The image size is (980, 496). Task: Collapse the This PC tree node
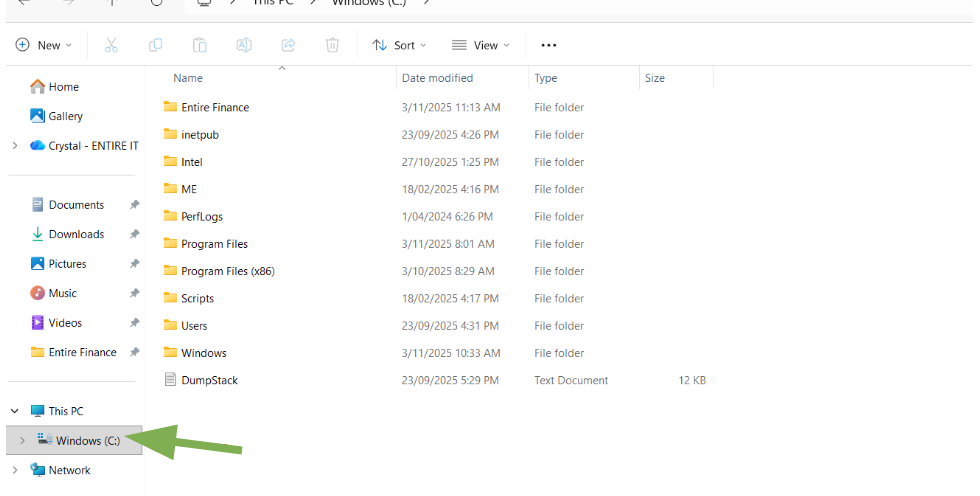[15, 411]
